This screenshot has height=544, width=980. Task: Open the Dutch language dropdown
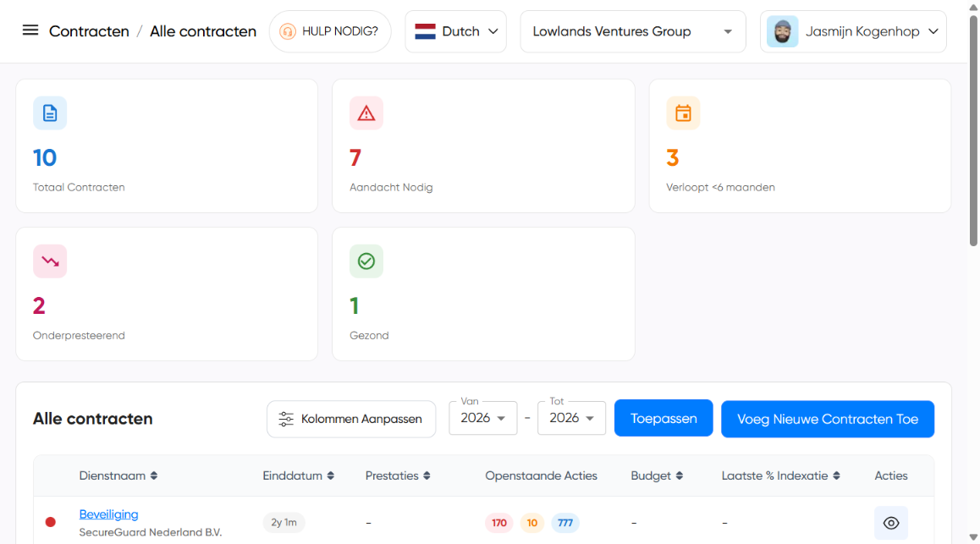[455, 31]
